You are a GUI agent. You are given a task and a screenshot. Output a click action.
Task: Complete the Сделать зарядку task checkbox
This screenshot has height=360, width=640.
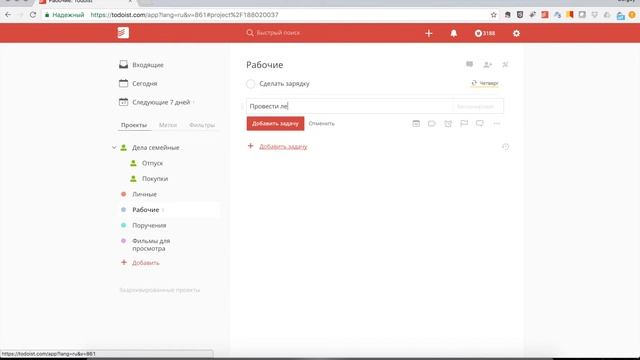(x=251, y=84)
